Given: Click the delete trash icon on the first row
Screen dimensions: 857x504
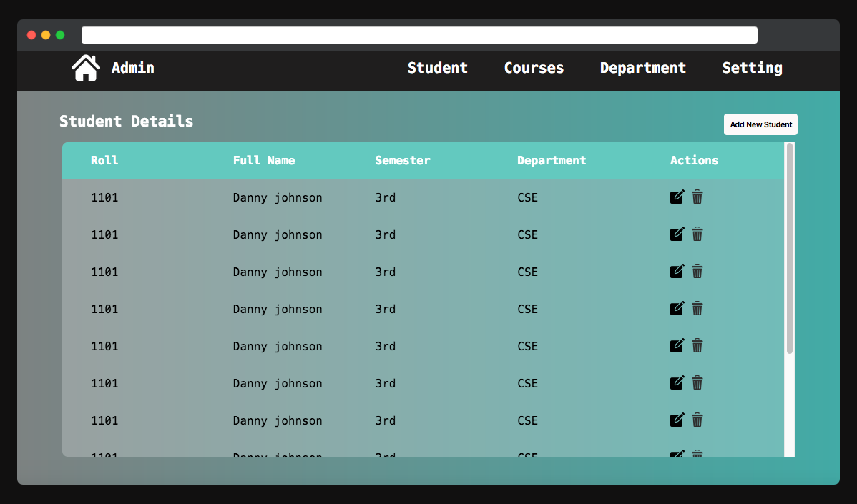Looking at the screenshot, I should (x=697, y=197).
